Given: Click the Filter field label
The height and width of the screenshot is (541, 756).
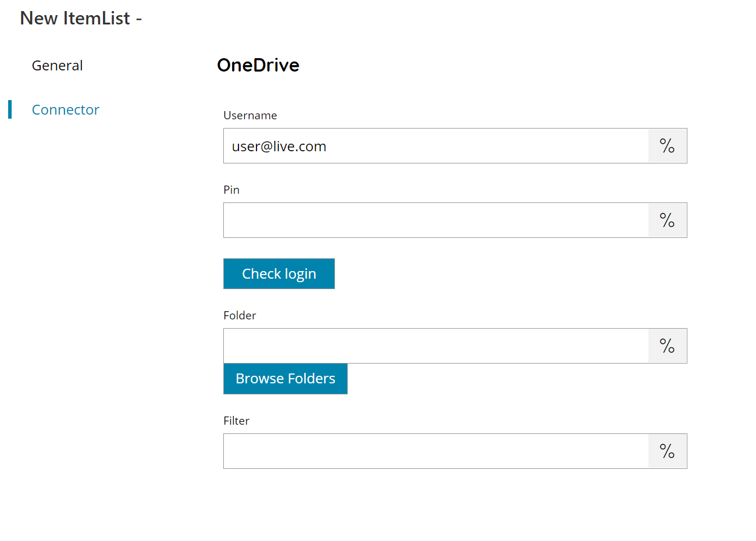Looking at the screenshot, I should coord(236,421).
